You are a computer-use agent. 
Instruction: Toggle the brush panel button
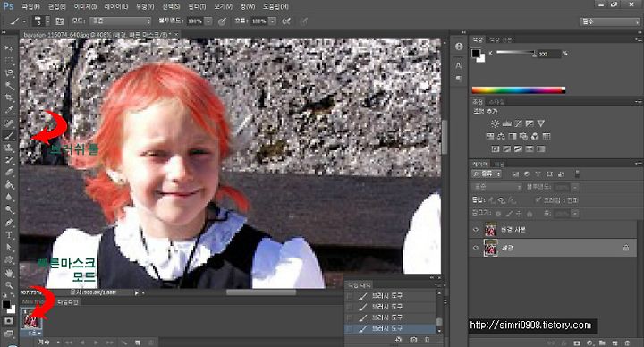(x=60, y=21)
